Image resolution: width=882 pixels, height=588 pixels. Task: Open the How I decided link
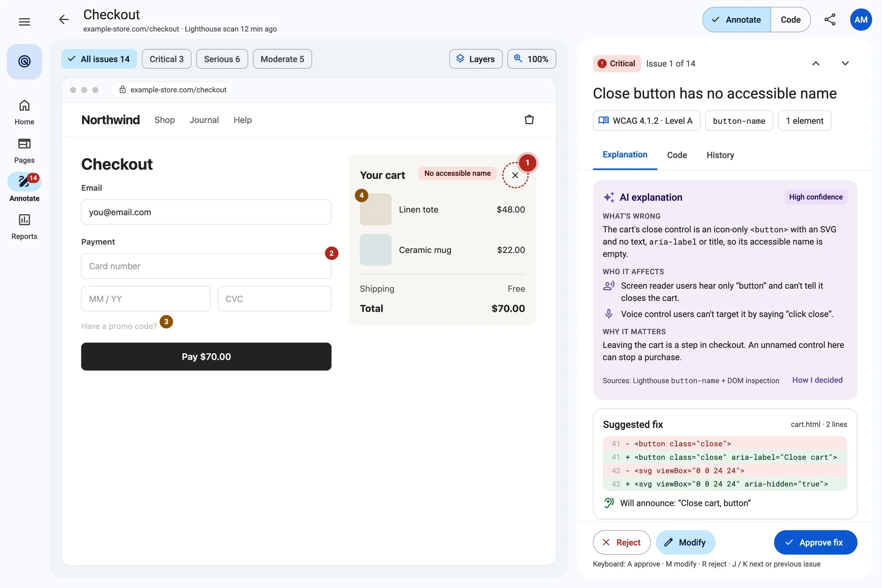[817, 380]
